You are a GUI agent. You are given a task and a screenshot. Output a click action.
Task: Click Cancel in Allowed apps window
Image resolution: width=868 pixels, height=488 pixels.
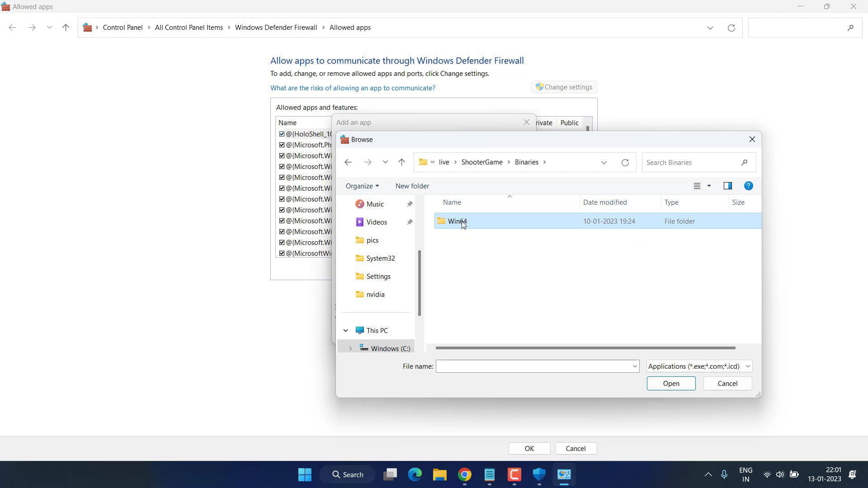coord(576,449)
